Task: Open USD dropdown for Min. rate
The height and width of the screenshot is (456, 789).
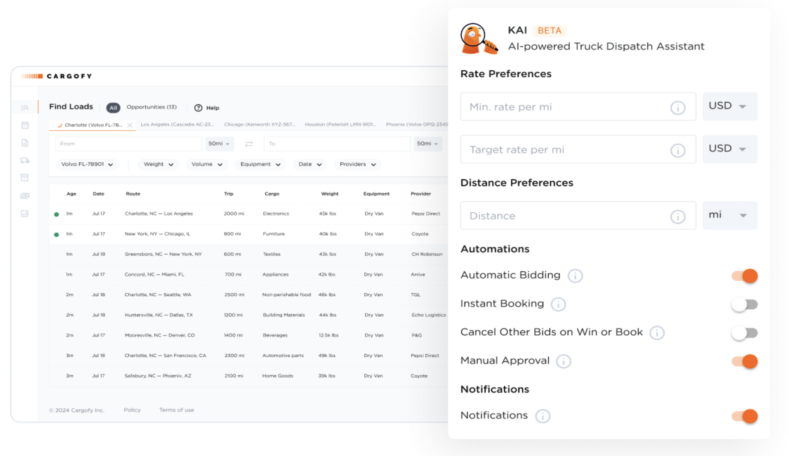Action: tap(729, 107)
